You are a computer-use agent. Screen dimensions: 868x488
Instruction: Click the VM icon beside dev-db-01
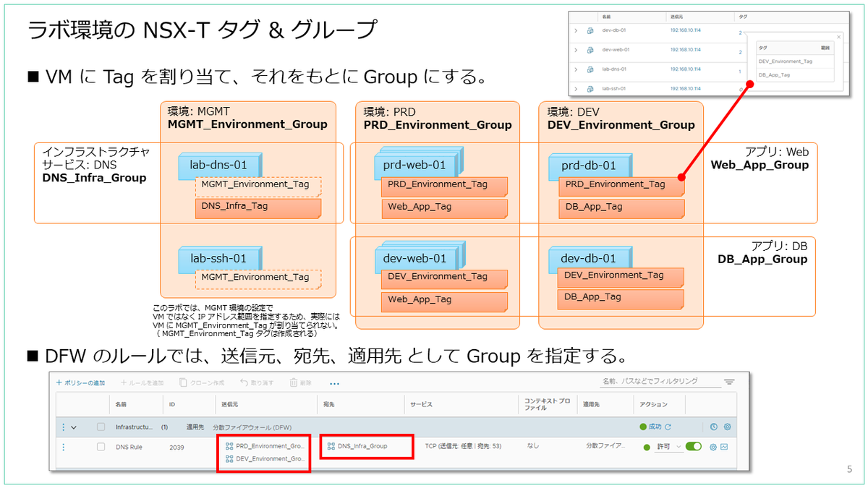pyautogui.click(x=591, y=30)
